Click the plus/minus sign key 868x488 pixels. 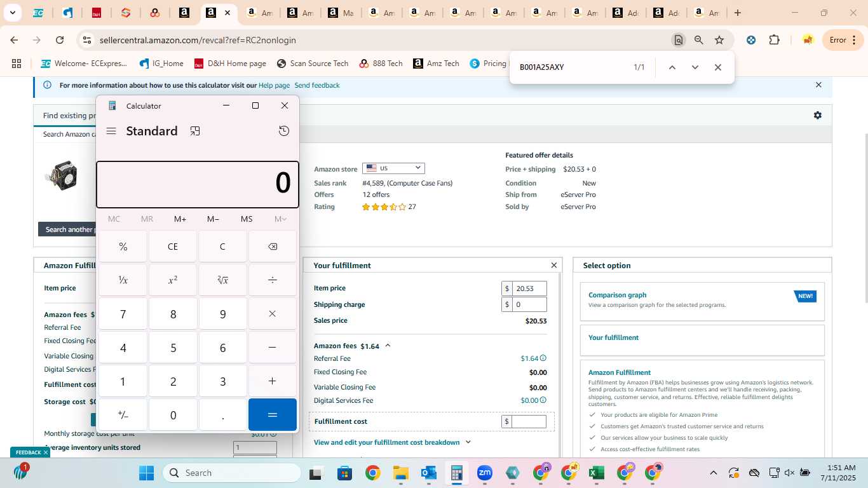123,415
